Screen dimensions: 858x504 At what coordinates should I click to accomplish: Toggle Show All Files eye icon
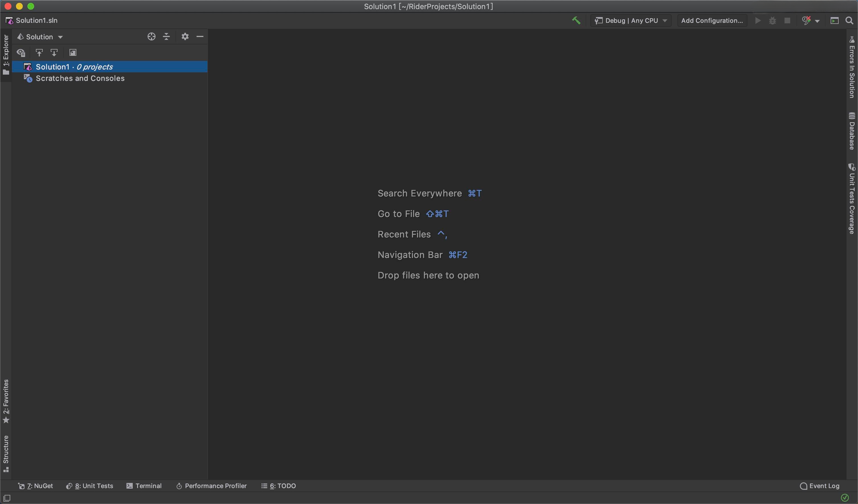tap(21, 53)
